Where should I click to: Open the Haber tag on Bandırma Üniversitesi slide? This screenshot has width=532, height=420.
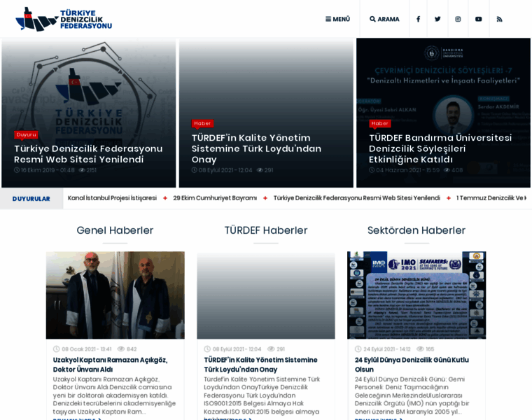(x=379, y=123)
